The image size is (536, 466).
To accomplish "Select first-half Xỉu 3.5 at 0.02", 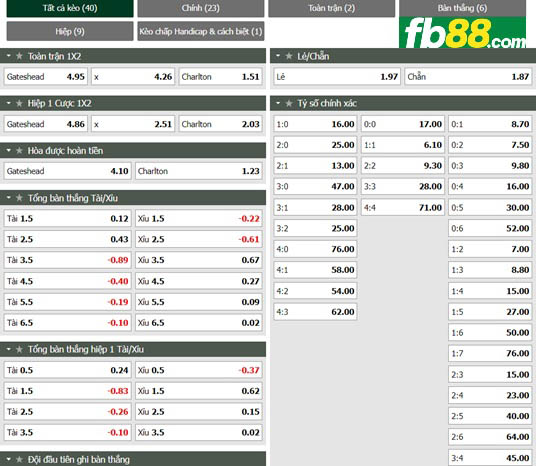I will tap(199, 432).
